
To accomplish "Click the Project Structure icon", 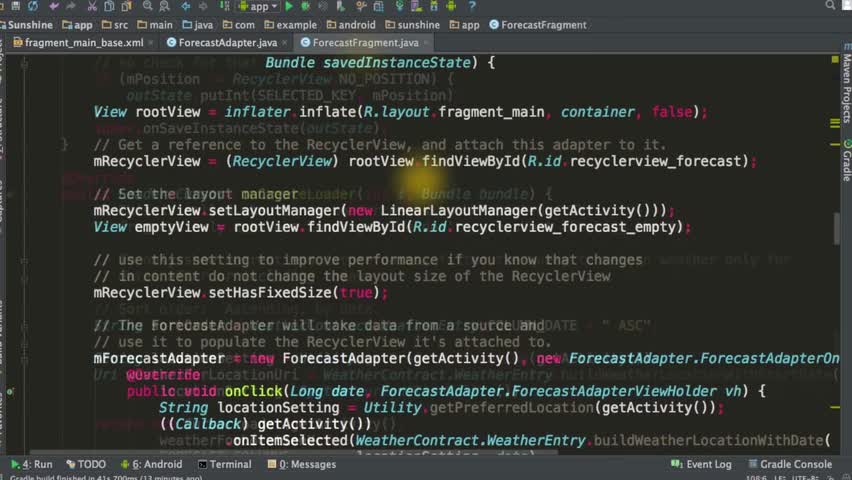I will [x=379, y=6].
